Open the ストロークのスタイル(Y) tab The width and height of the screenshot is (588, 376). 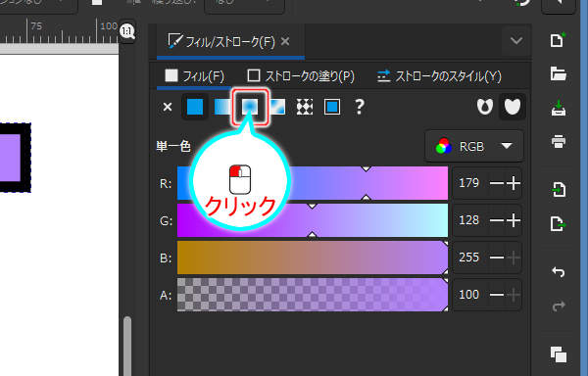tap(439, 76)
